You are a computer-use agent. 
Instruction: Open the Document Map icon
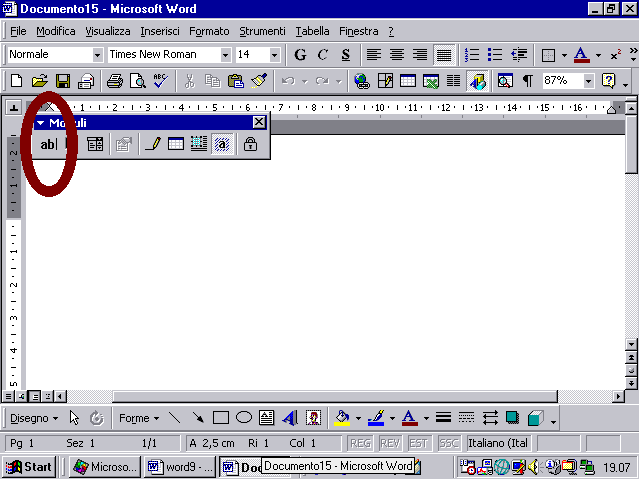tap(505, 81)
